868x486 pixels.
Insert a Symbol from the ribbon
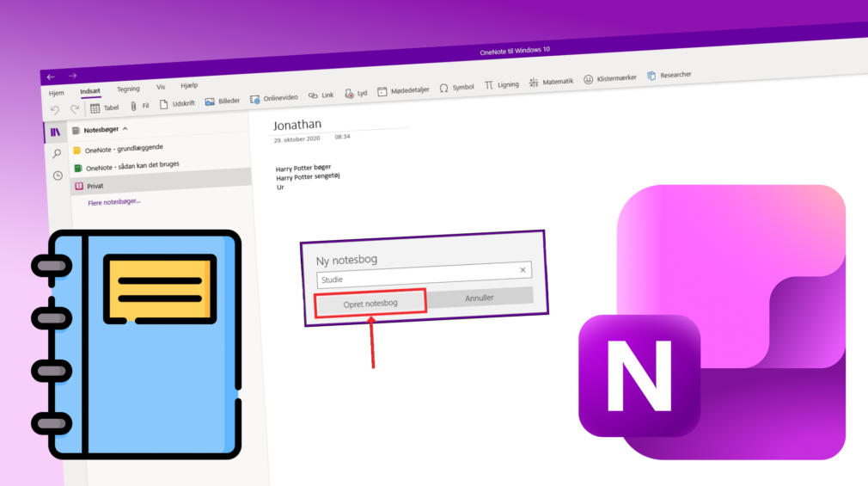tap(443, 88)
